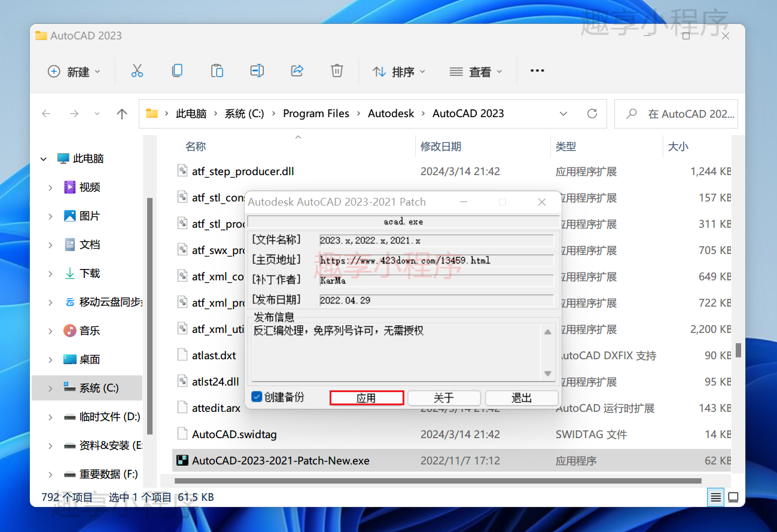Click the 补丁作者 field KarMa

(437, 280)
